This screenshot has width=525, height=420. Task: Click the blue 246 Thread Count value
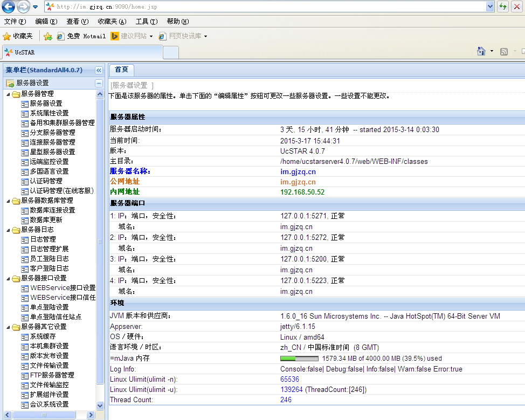(x=286, y=400)
